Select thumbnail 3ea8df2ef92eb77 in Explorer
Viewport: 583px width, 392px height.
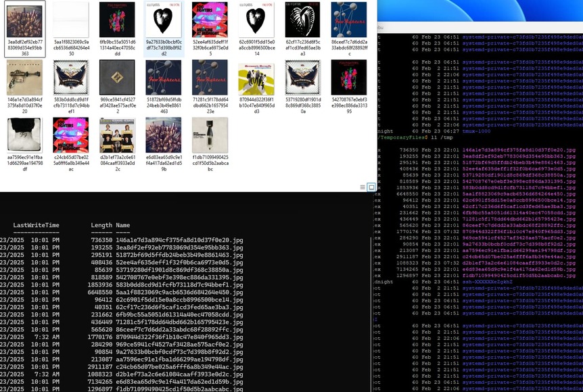(x=24, y=29)
